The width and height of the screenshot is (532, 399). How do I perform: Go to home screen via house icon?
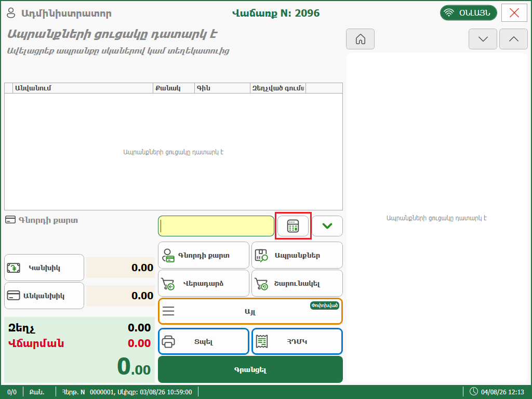coord(361,39)
